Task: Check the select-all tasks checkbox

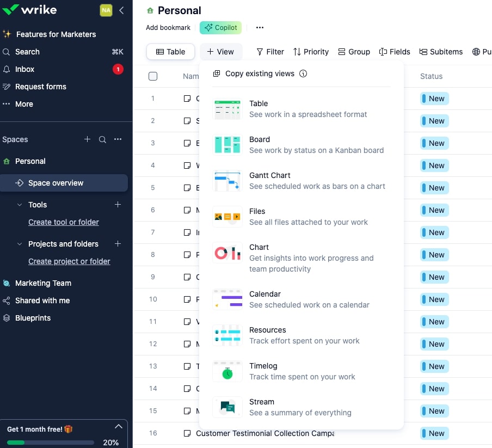Action: [153, 76]
